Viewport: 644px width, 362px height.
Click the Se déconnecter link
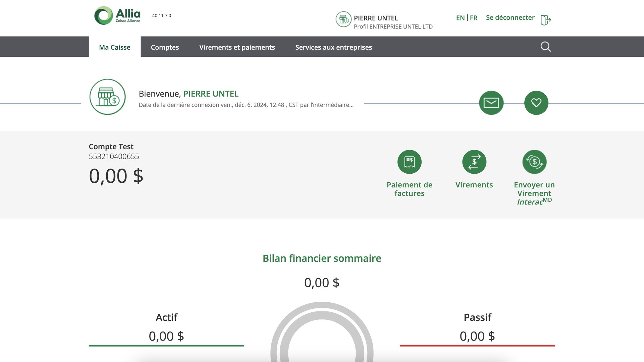click(510, 17)
